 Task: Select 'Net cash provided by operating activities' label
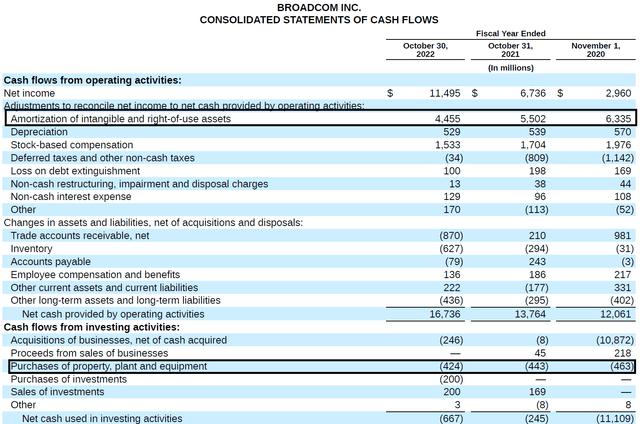113,314
